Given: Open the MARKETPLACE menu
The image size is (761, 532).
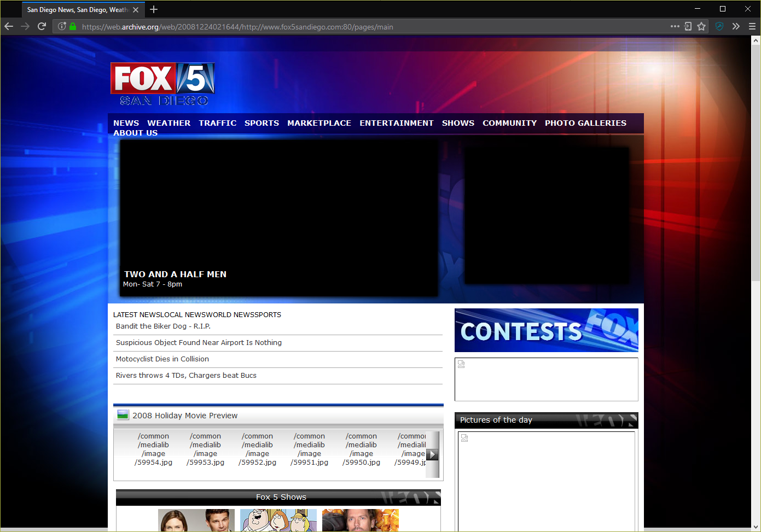Looking at the screenshot, I should (x=319, y=123).
